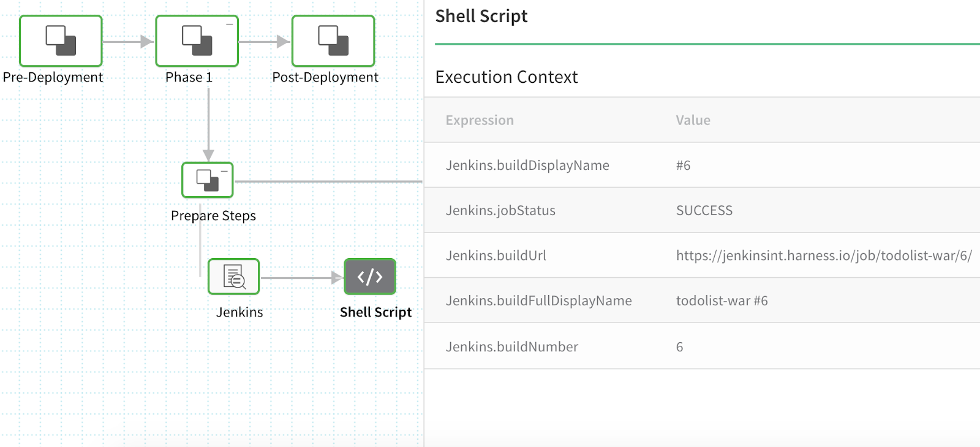Screen dimensions: 980x447
Task: Select the Pre-Deployment workflow node
Action: (61, 41)
